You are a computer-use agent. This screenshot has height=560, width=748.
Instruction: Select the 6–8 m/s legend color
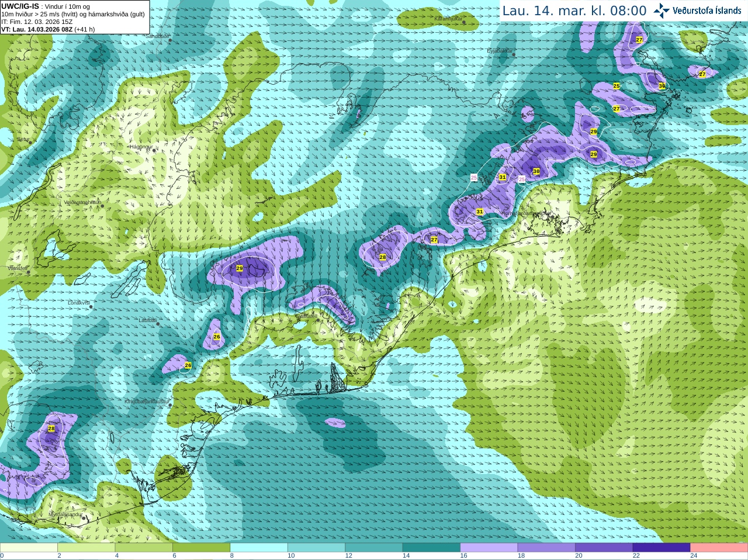point(201,548)
